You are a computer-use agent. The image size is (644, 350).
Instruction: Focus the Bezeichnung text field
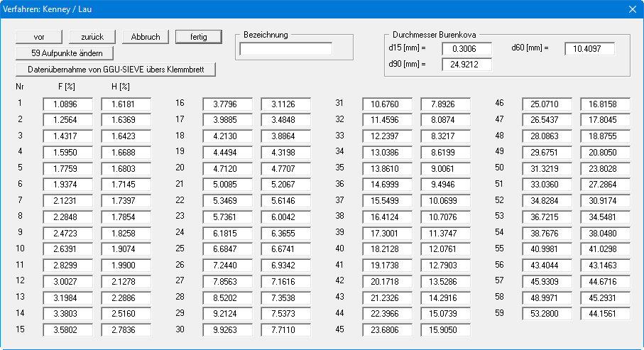click(x=285, y=49)
